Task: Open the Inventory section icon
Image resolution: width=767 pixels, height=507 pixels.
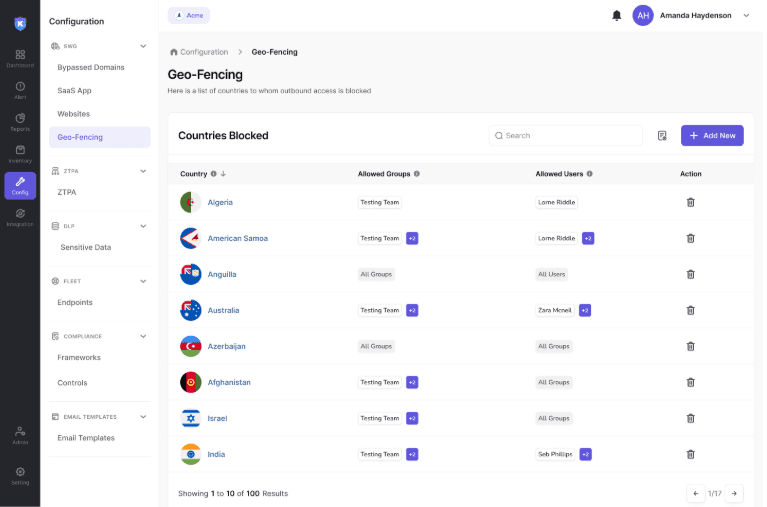Action: [x=20, y=154]
